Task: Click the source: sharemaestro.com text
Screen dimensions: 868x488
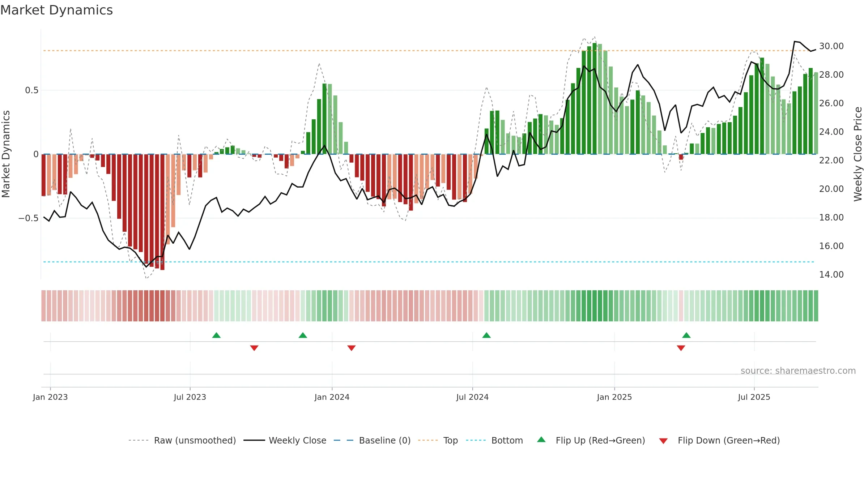Action: click(798, 371)
